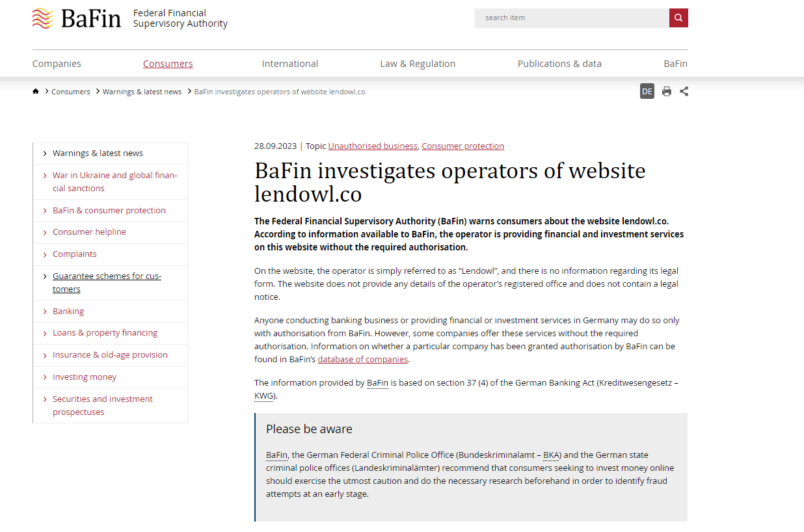Open the Consumer protection topic link
The height and width of the screenshot is (532, 804).
tap(462, 146)
